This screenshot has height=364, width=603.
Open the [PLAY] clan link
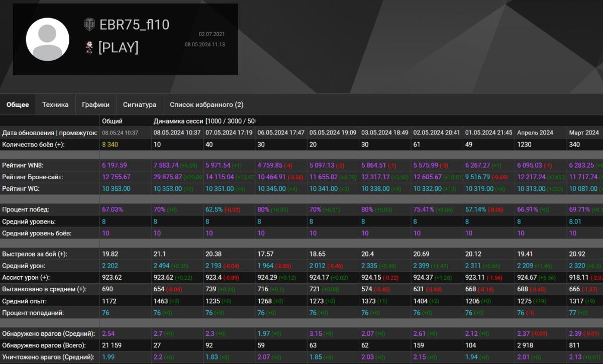[118, 48]
